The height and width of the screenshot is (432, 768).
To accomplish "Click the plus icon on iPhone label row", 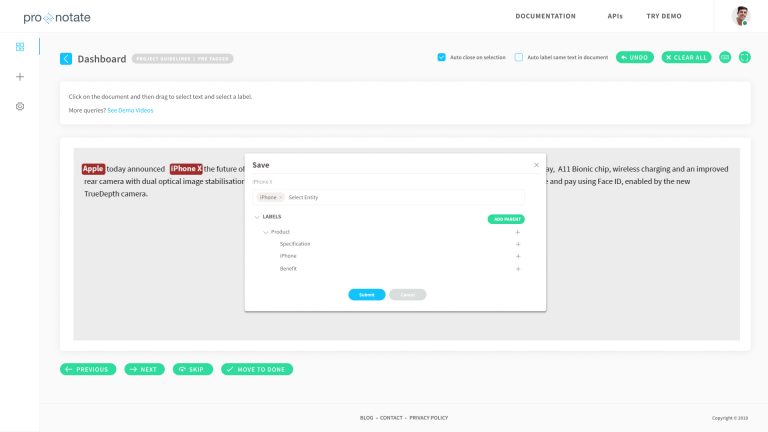I will click(x=518, y=256).
